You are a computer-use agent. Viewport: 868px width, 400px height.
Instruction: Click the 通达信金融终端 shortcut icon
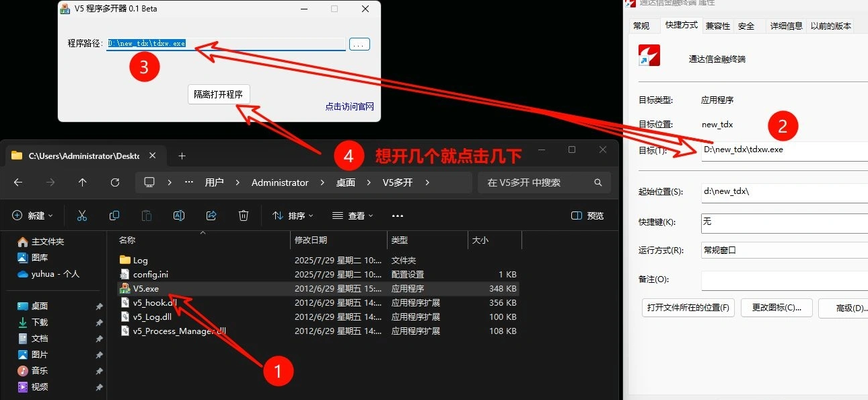pos(649,55)
